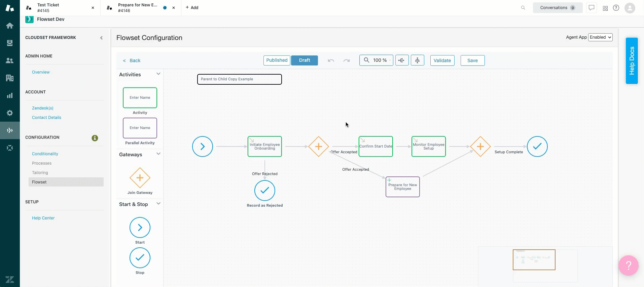
Task: Open the pink floating help bubble
Action: (629, 265)
